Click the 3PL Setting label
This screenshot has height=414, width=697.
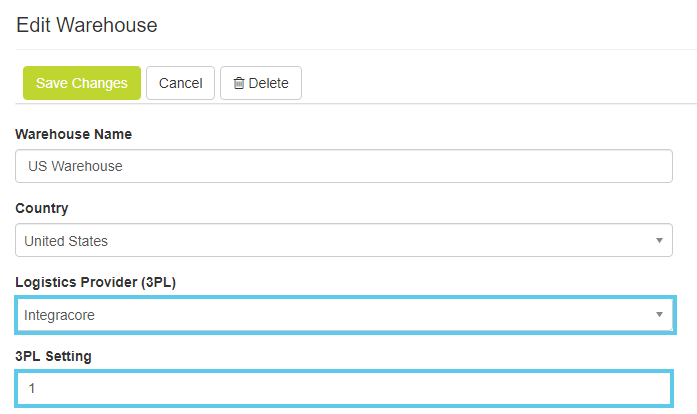click(54, 356)
